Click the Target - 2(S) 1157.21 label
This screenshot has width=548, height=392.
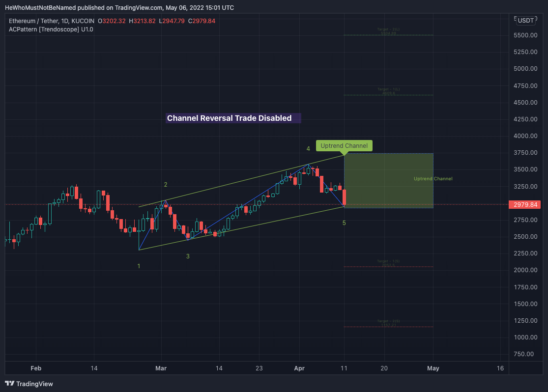(x=388, y=323)
